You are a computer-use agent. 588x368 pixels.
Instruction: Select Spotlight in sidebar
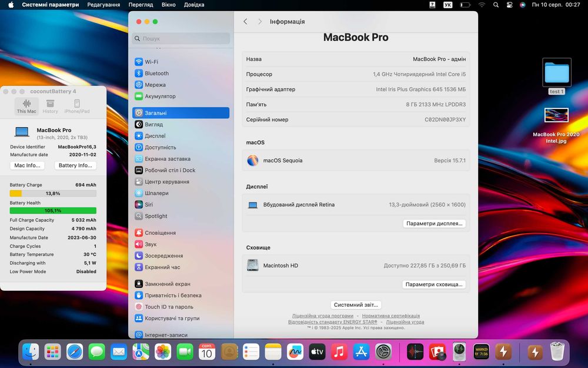tap(181, 216)
